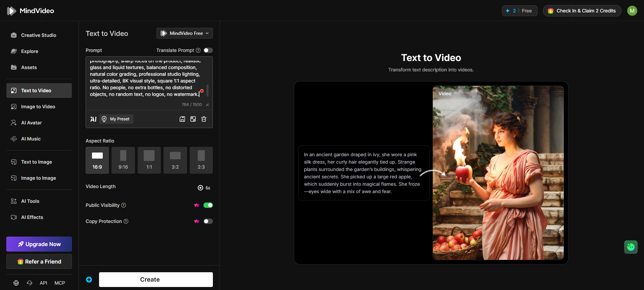Select 9:16 aspect ratio

(x=123, y=160)
